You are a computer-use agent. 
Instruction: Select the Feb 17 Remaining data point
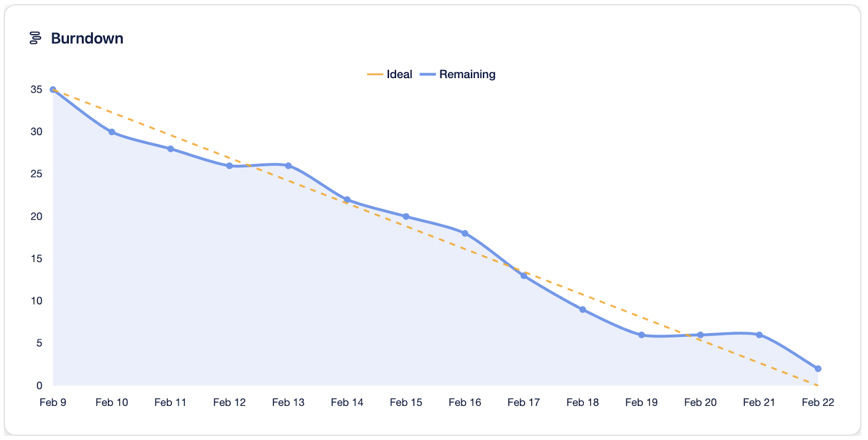pos(524,276)
